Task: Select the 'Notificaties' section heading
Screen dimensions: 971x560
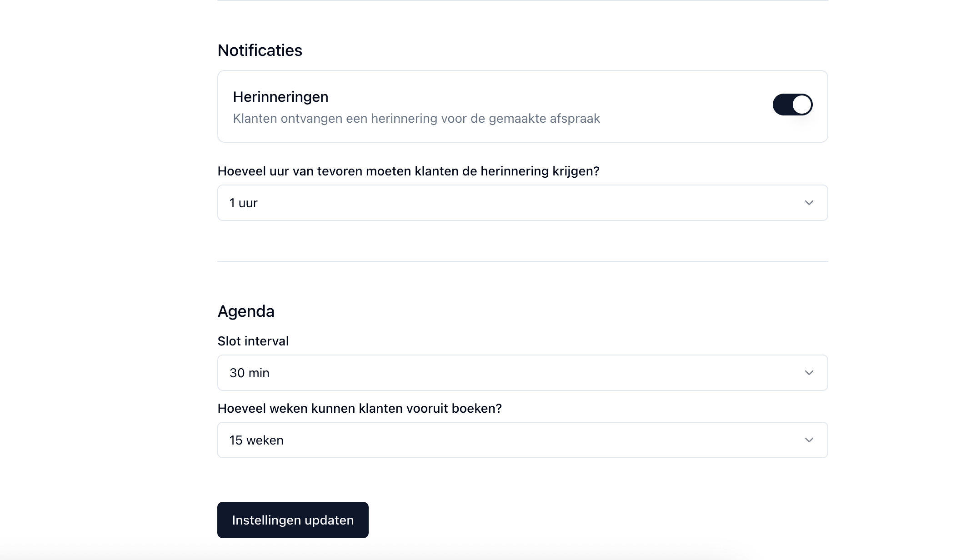Action: [260, 50]
